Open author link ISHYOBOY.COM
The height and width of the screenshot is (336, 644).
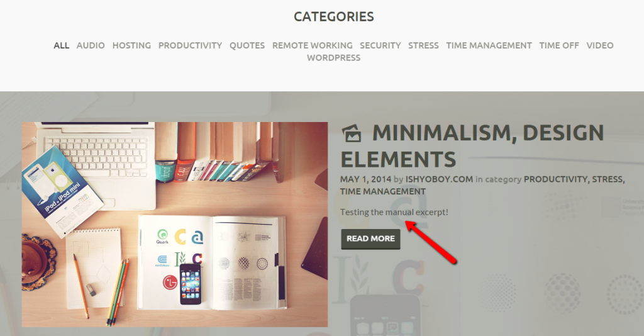pos(439,179)
